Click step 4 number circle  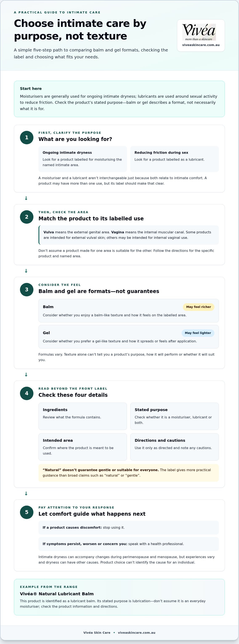(26, 393)
